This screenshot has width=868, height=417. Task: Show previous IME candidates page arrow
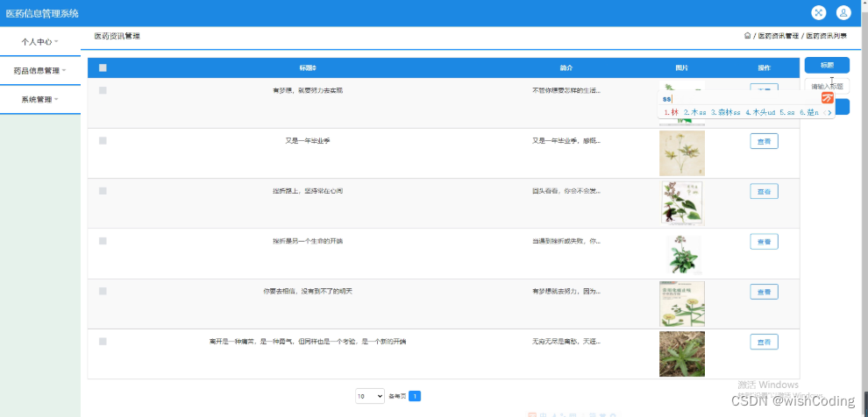[823, 112]
